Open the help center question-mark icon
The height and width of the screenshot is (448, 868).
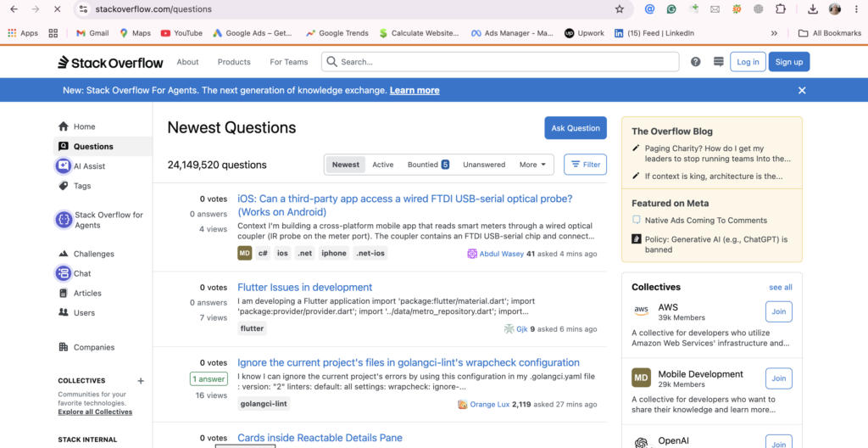[696, 62]
